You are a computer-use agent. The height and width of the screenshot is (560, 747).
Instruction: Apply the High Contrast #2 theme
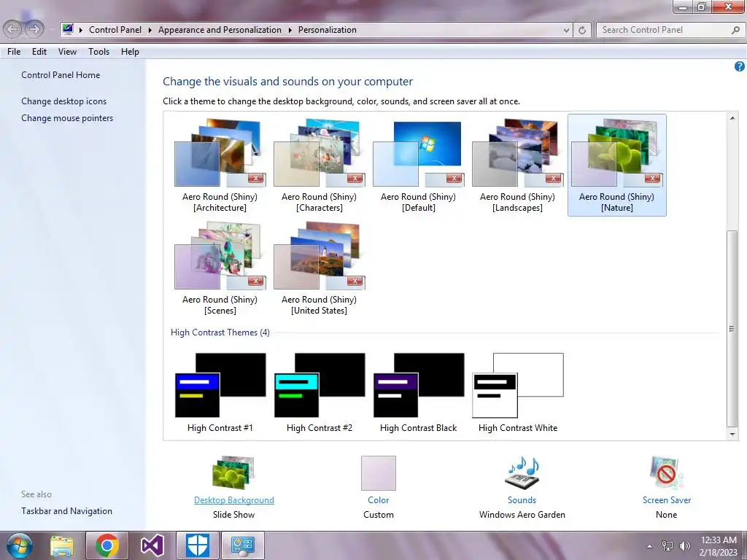point(319,393)
